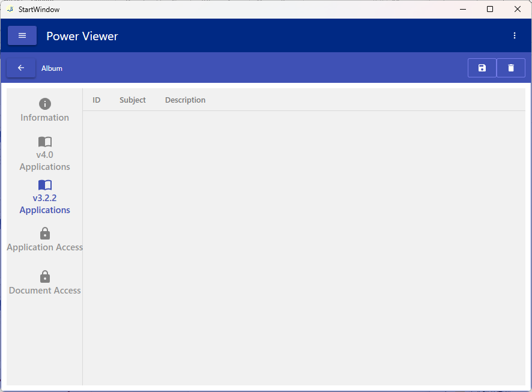
Task: Save the album with the floppy disk icon
Action: pos(482,68)
